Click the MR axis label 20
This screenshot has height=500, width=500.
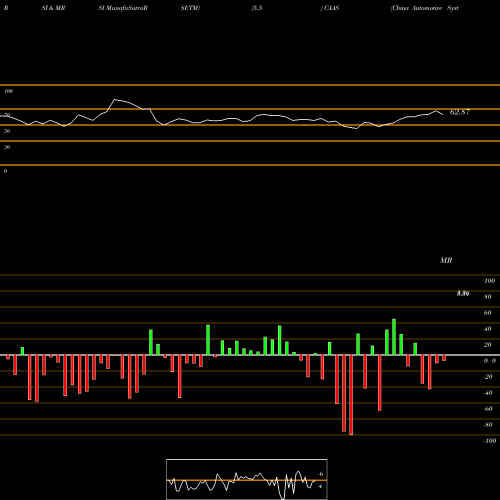(x=488, y=345)
